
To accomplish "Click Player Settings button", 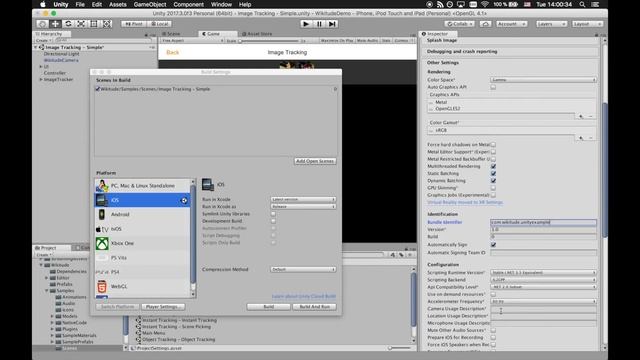I will [163, 307].
